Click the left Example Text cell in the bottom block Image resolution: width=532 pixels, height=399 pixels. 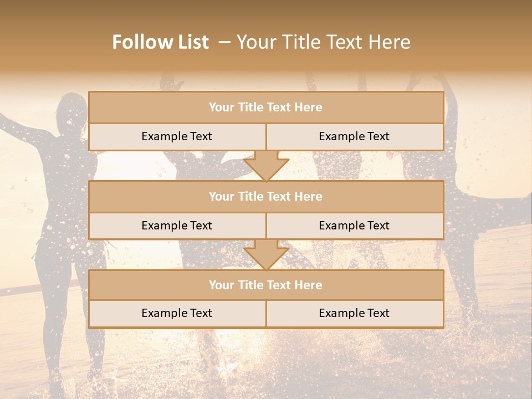(x=177, y=313)
